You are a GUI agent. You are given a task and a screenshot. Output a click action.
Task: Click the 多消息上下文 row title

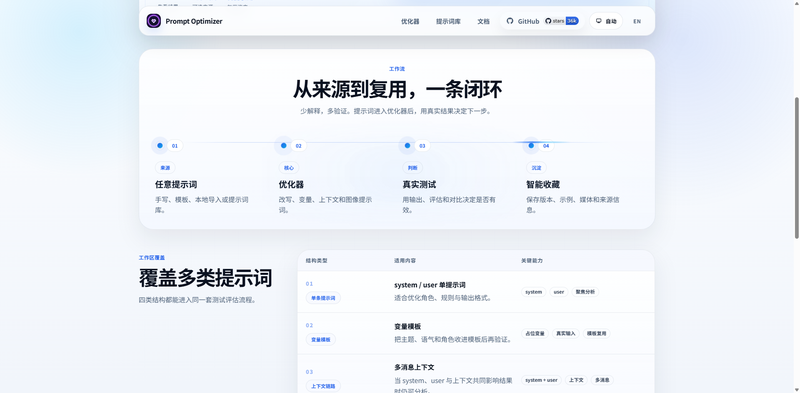click(414, 367)
